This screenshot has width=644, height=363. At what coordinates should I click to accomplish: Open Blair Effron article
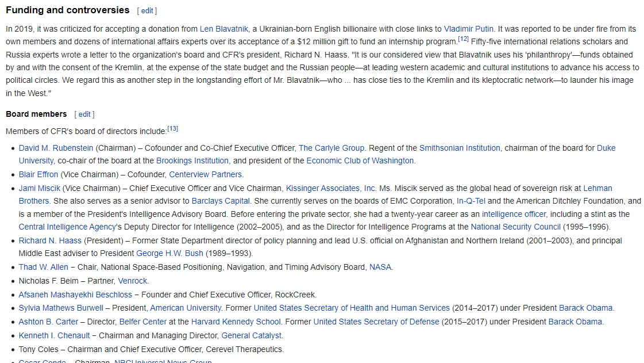pos(38,175)
